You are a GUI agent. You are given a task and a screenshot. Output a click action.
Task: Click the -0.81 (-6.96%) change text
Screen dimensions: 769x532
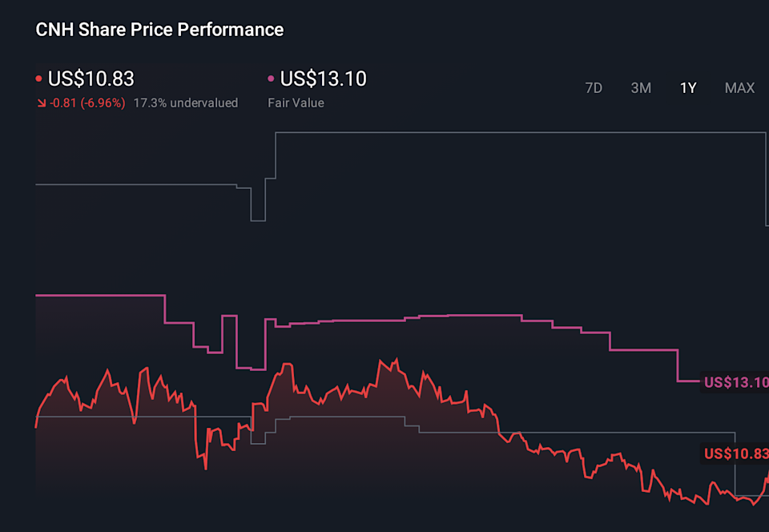tap(88, 103)
